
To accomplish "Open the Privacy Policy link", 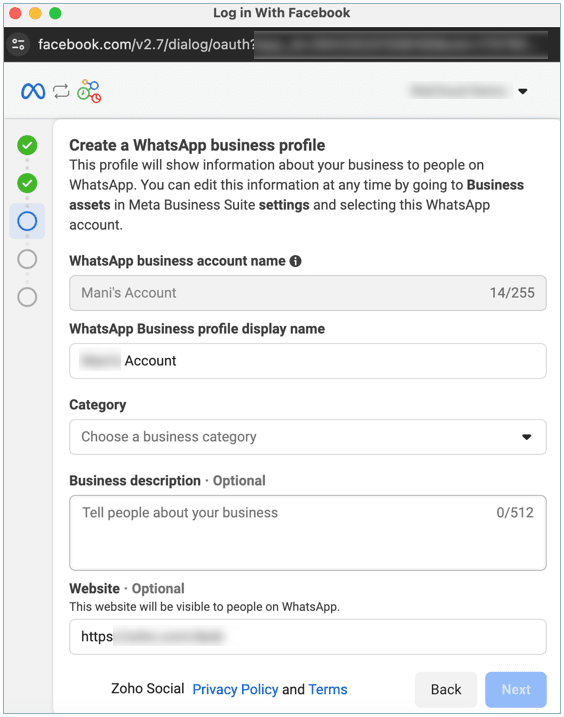I will coord(235,689).
